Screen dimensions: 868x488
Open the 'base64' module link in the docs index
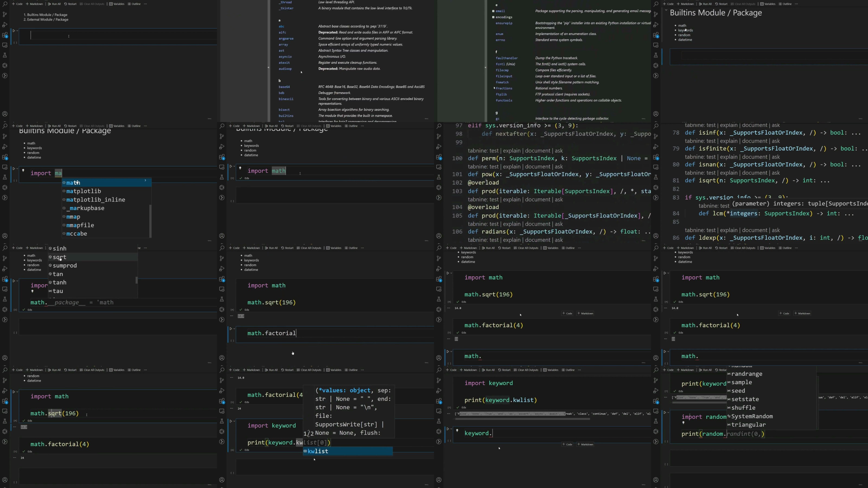[284, 87]
